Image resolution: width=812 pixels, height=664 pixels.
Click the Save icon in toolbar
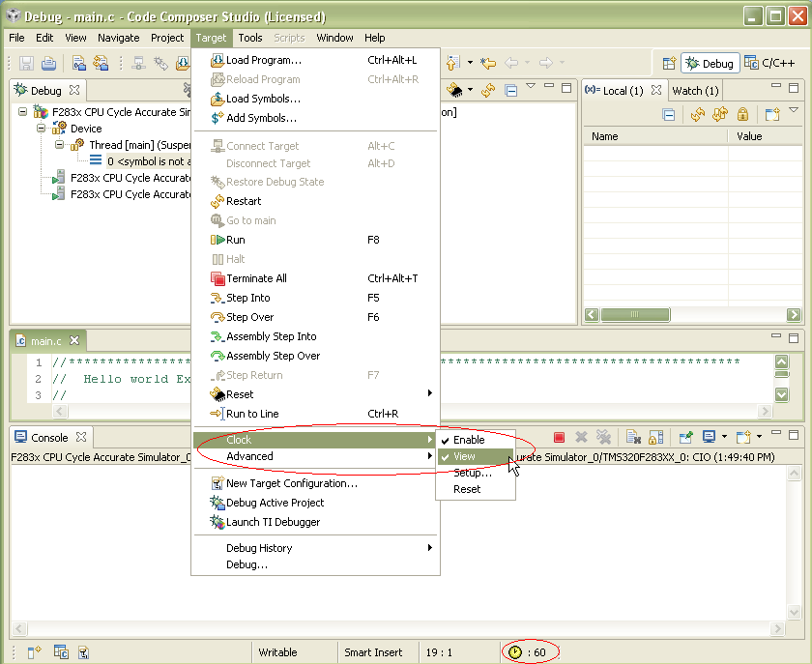26,63
